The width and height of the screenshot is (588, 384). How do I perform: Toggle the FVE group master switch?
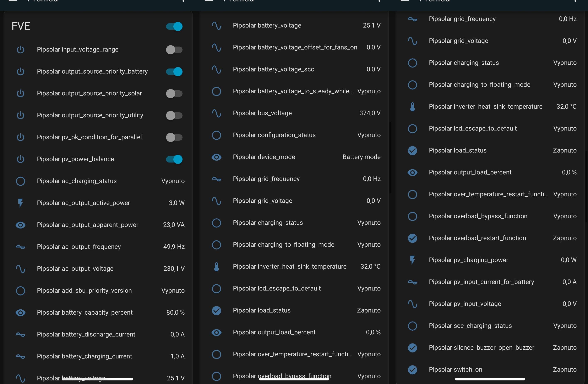(x=174, y=26)
